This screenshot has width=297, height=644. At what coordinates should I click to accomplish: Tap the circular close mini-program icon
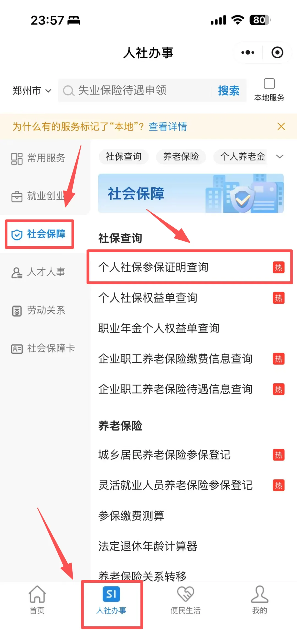pyautogui.click(x=277, y=52)
